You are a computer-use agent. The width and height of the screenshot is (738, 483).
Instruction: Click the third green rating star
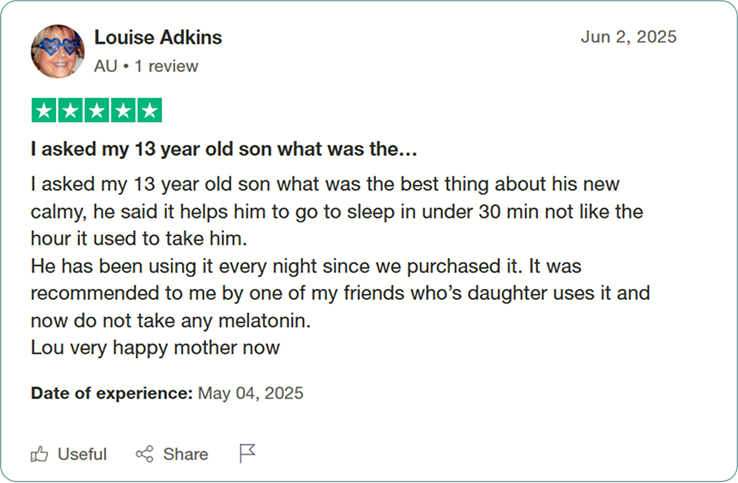coord(96,110)
